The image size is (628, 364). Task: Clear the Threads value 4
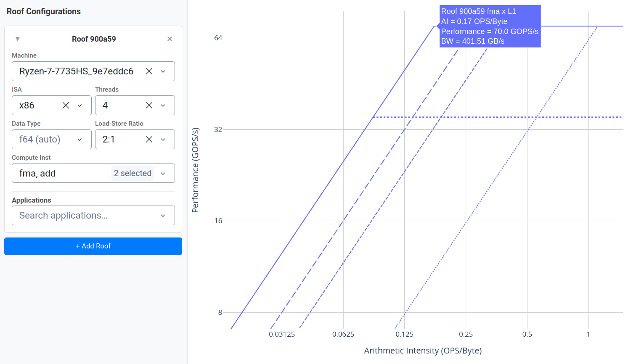tap(149, 106)
